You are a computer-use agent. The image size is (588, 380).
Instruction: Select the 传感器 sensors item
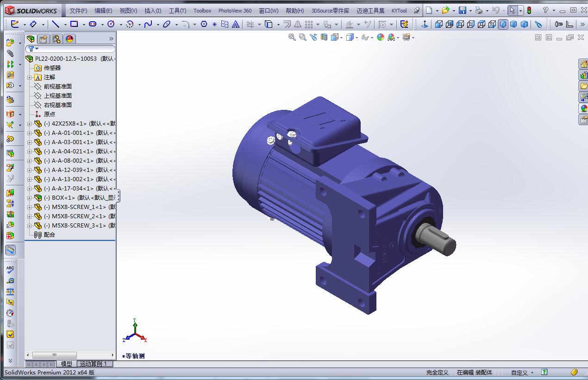[x=52, y=68]
